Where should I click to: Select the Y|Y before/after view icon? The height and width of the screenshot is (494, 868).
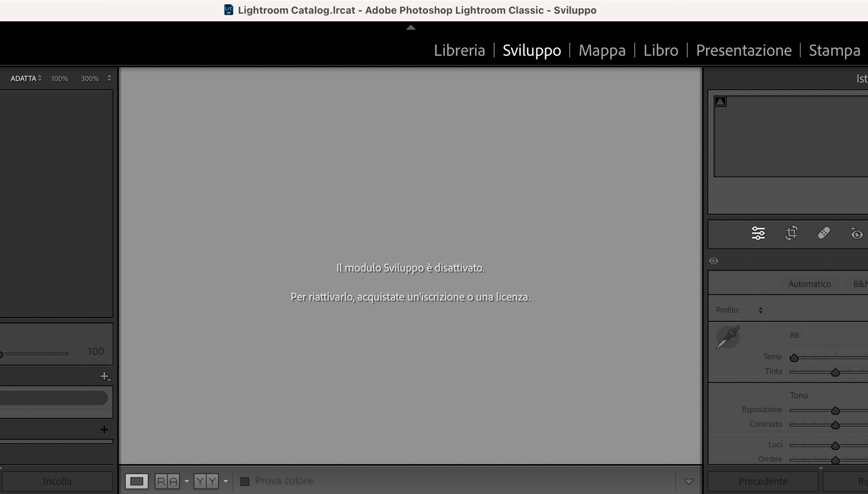click(x=206, y=481)
